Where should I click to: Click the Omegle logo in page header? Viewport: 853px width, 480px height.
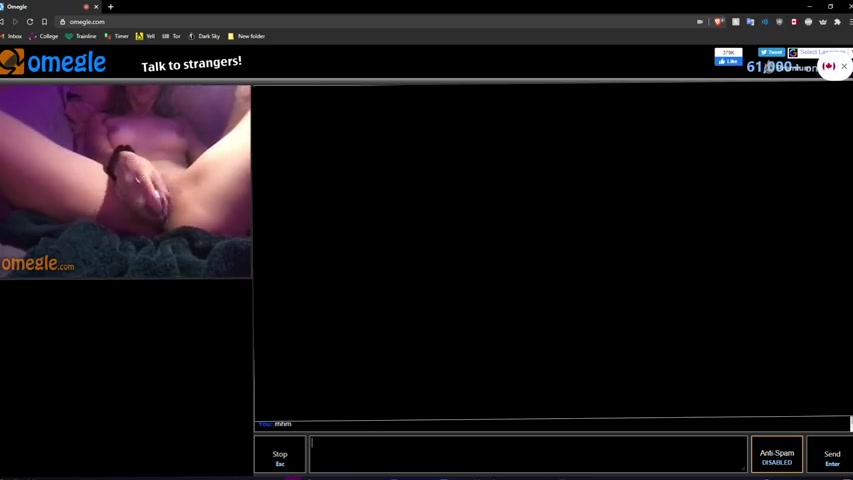[53, 61]
